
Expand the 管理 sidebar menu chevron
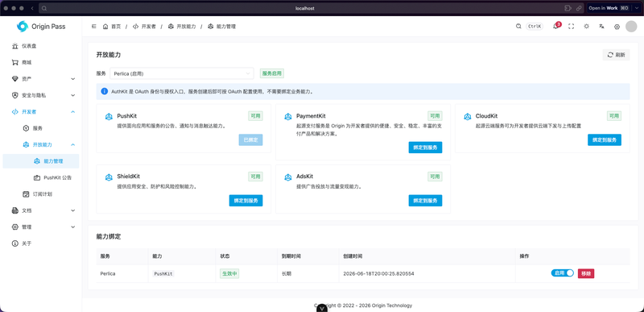(73, 227)
